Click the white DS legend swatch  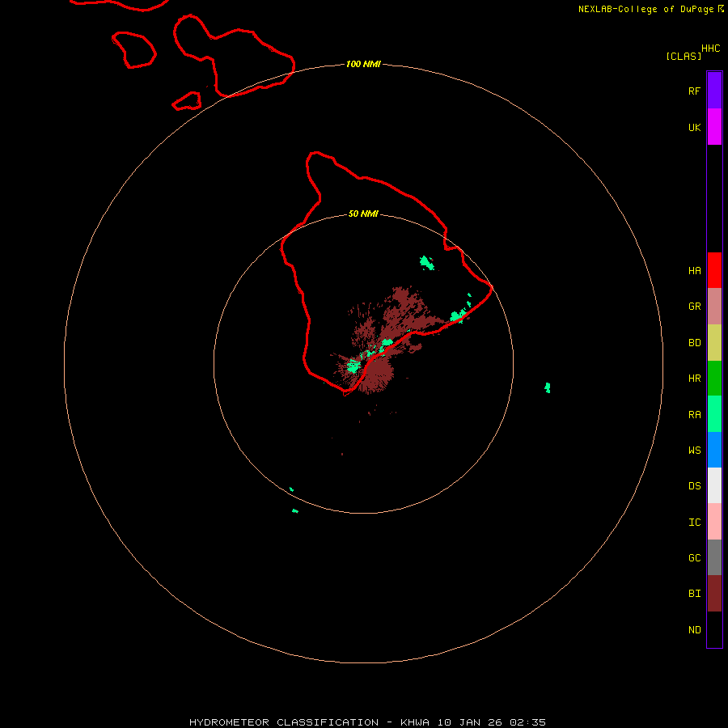pyautogui.click(x=714, y=485)
